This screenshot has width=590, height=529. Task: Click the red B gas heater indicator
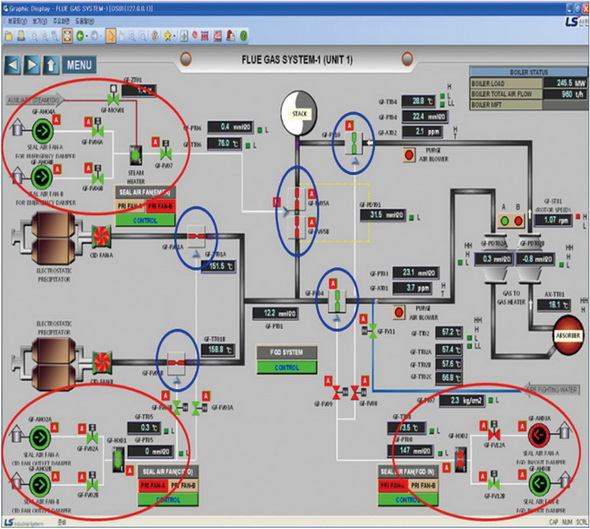[518, 221]
